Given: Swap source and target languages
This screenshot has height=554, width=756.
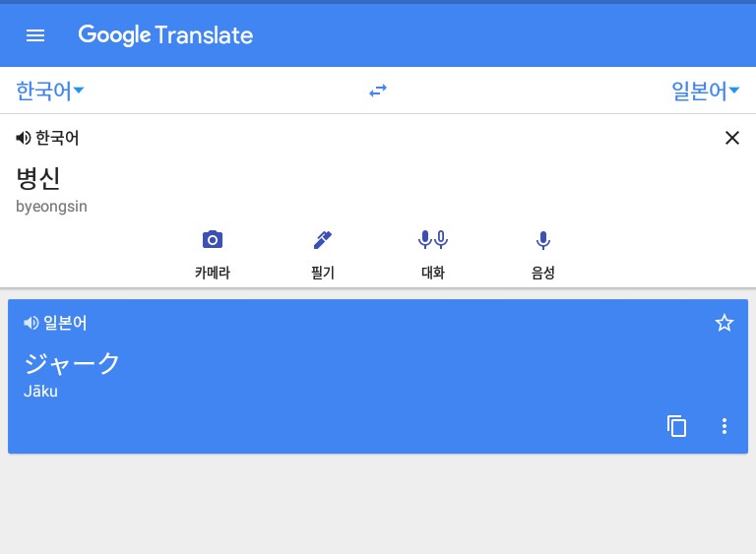Looking at the screenshot, I should (378, 91).
